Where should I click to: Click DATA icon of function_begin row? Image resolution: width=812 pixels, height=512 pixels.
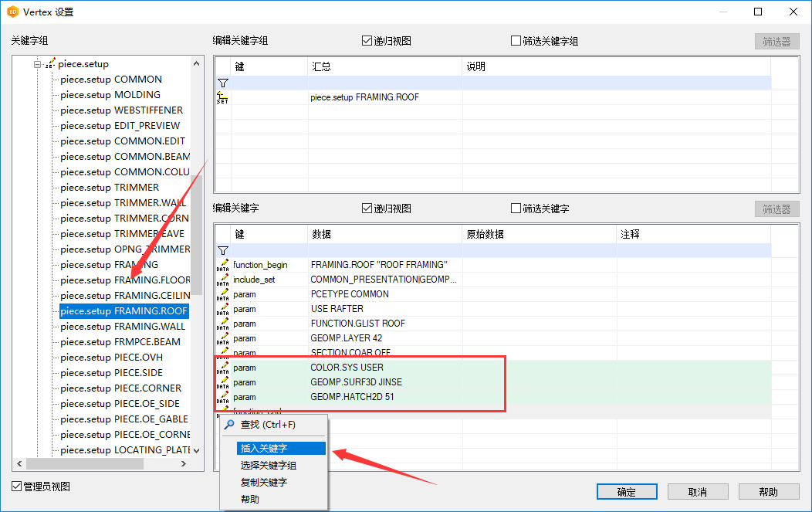[222, 266]
